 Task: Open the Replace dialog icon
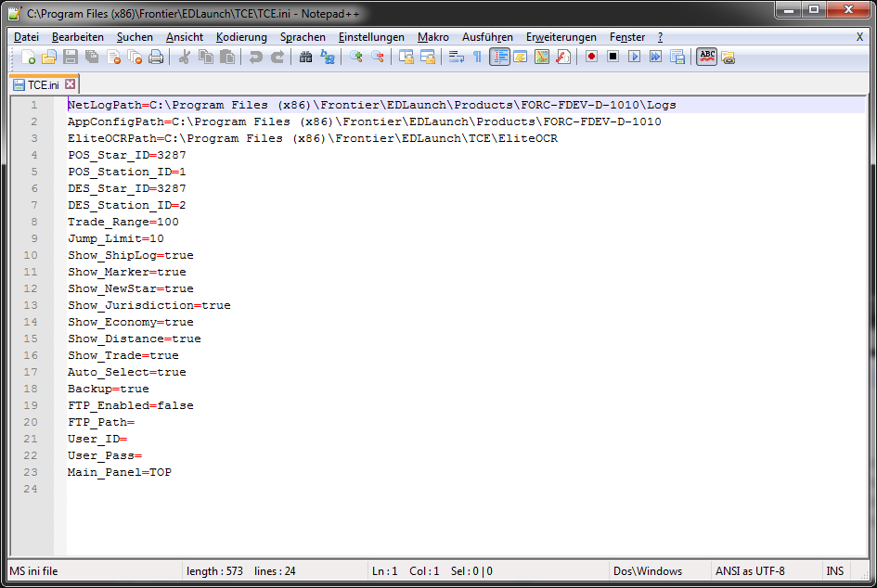328,57
